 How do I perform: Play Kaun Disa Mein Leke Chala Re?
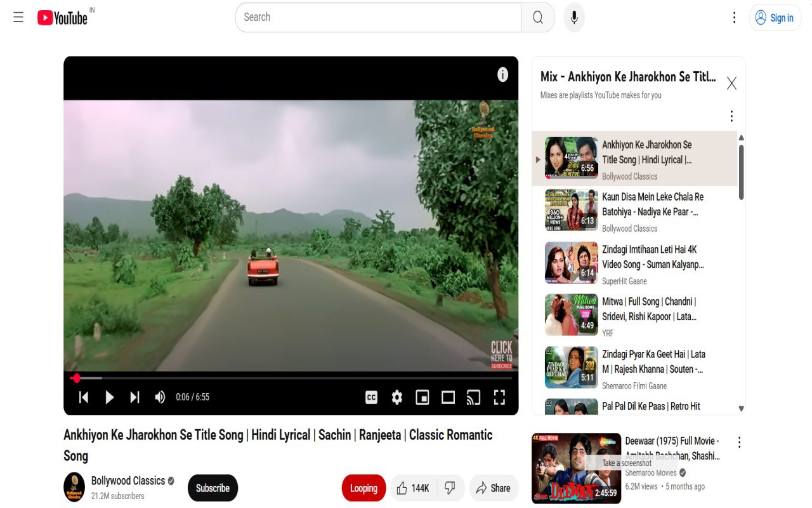point(653,204)
